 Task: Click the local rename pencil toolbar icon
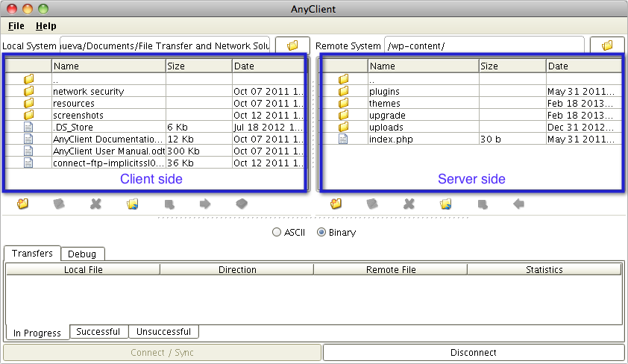[59, 204]
